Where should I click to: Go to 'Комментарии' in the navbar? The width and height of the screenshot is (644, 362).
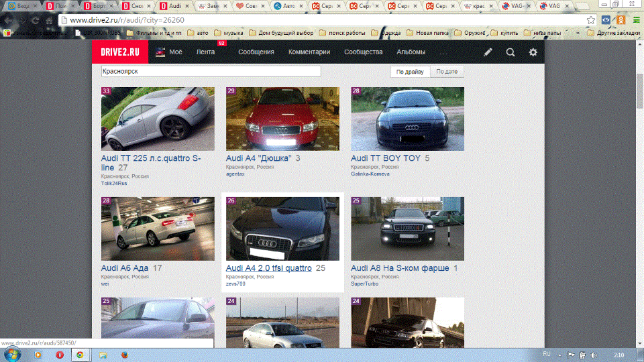click(x=309, y=52)
